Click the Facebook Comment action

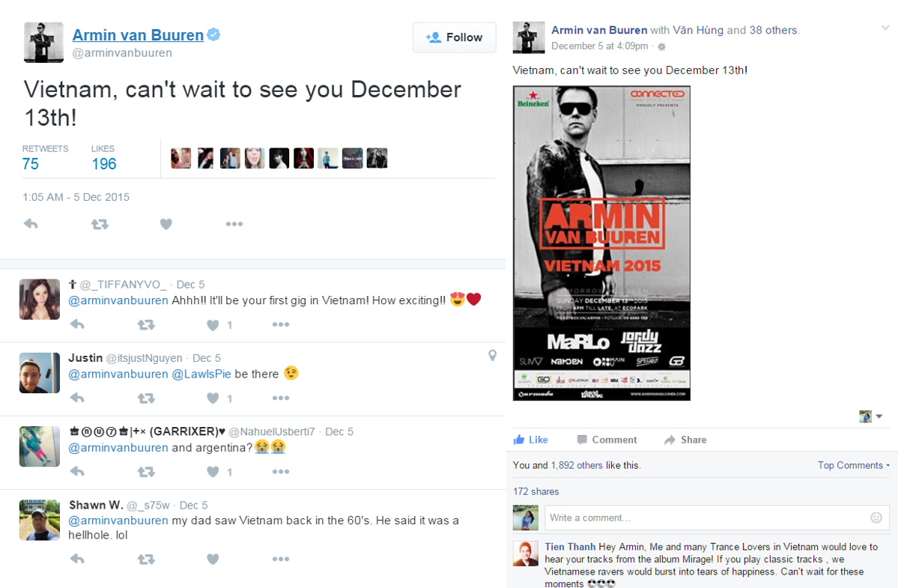click(x=607, y=440)
